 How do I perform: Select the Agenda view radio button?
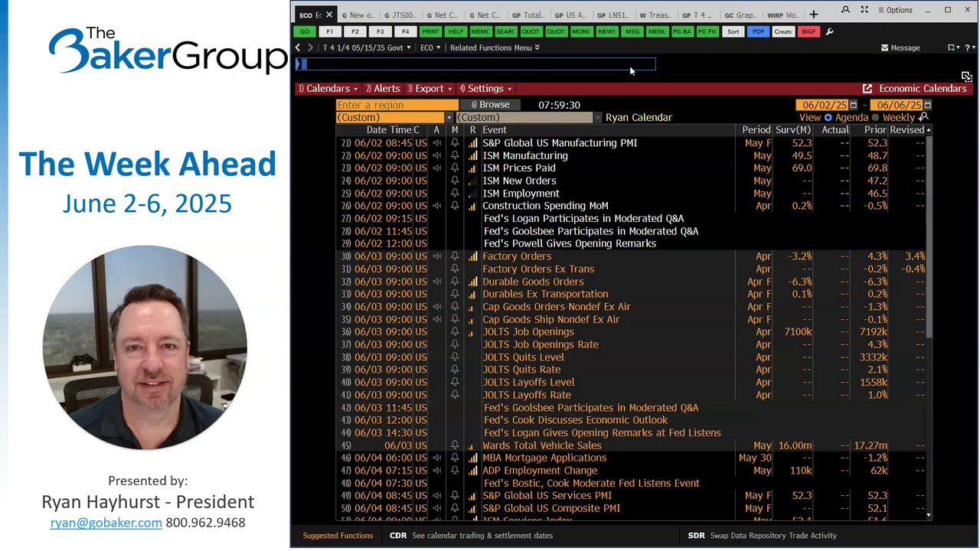pyautogui.click(x=828, y=118)
